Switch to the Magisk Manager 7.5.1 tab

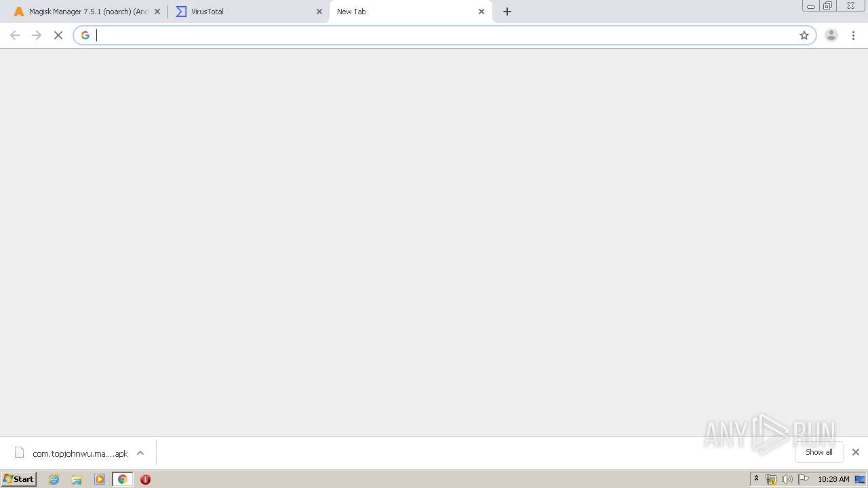(85, 12)
